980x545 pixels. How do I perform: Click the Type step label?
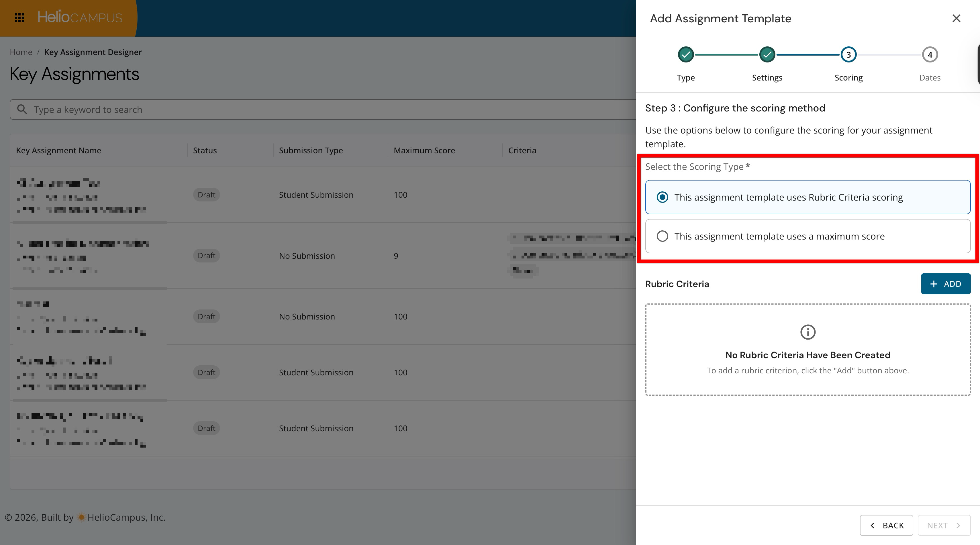[685, 78]
